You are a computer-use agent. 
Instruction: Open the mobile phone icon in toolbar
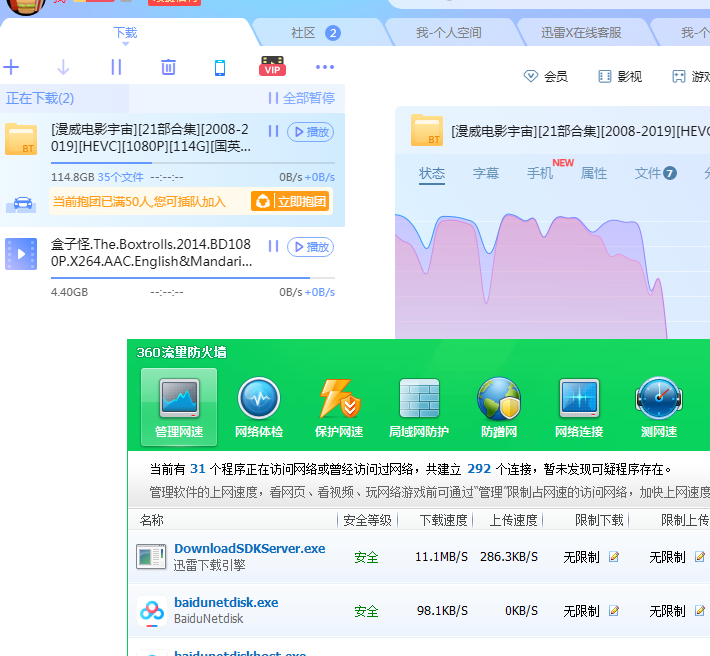pos(220,68)
